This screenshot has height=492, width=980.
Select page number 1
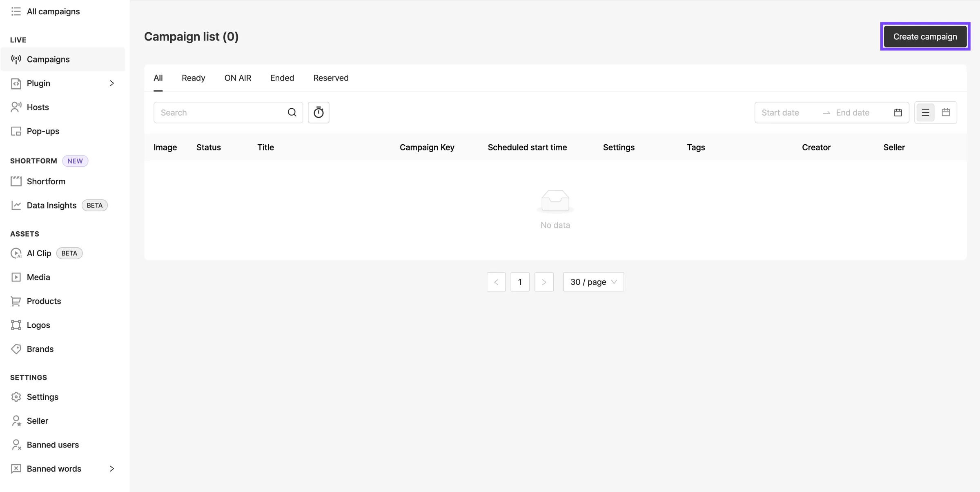pyautogui.click(x=520, y=282)
